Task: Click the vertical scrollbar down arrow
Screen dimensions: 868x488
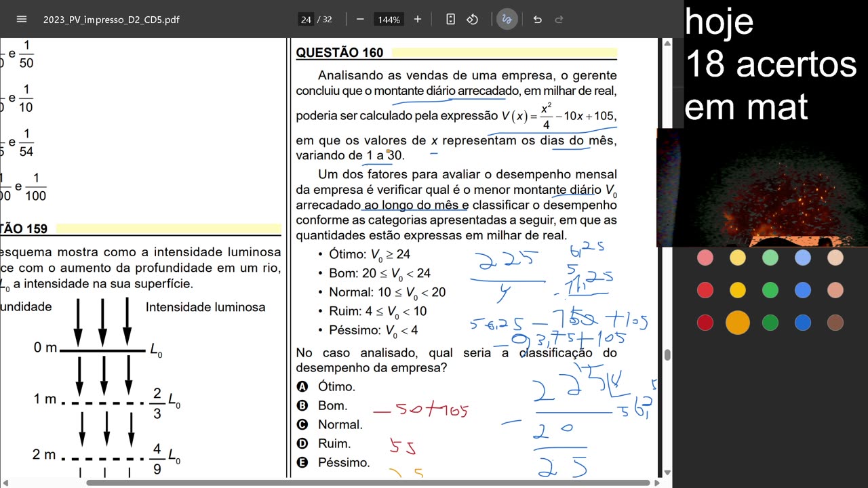Action: (667, 473)
